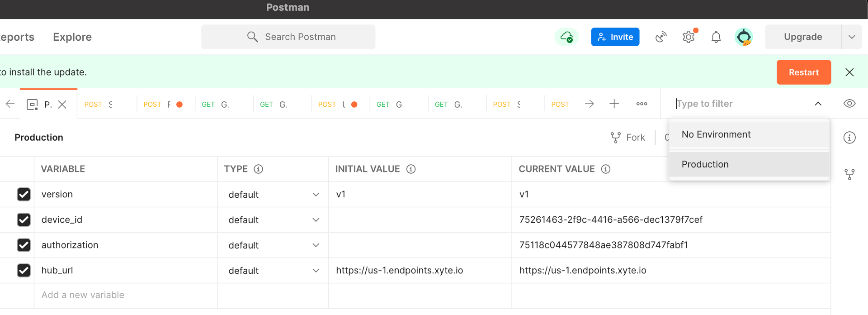Collapse the environment selector chevron
Image resolution: width=868 pixels, height=315 pixels.
click(x=818, y=104)
